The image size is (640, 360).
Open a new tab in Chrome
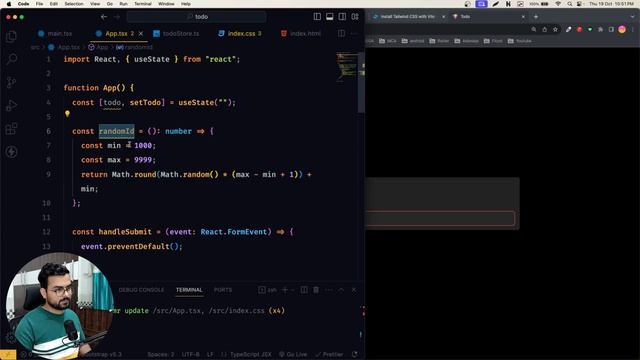click(536, 17)
